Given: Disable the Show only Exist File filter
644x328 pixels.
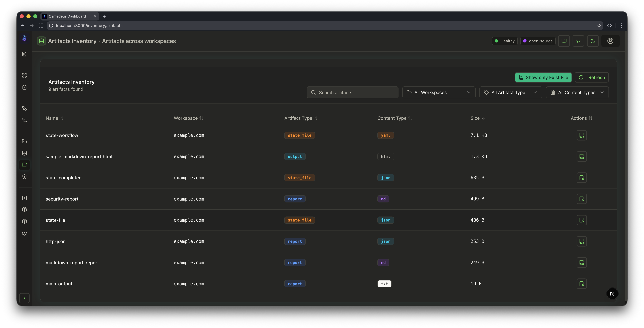Looking at the screenshot, I should click(x=543, y=77).
